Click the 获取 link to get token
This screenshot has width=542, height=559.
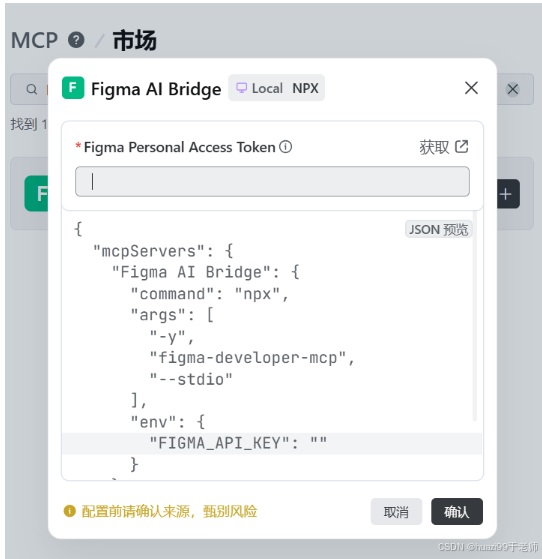click(x=434, y=147)
